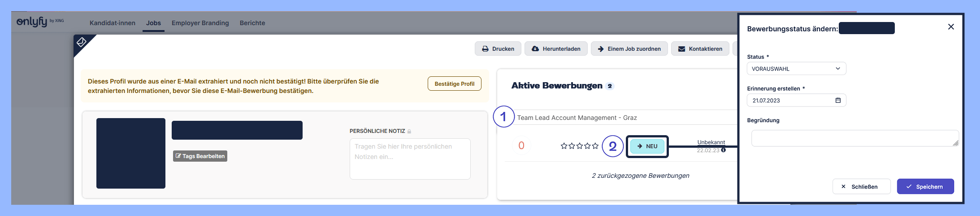980x216 pixels.
Task: Give a five-star rating with the last star
Action: click(x=595, y=146)
